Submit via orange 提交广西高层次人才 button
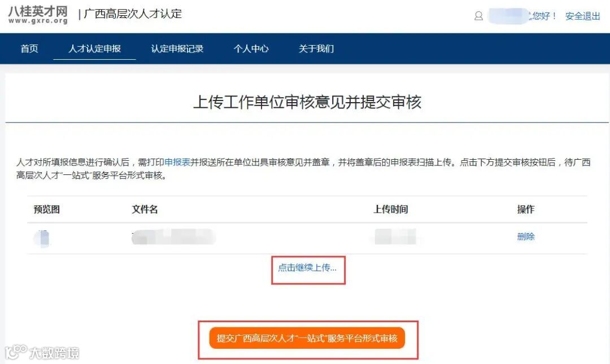This screenshot has height=364, width=610. [307, 339]
